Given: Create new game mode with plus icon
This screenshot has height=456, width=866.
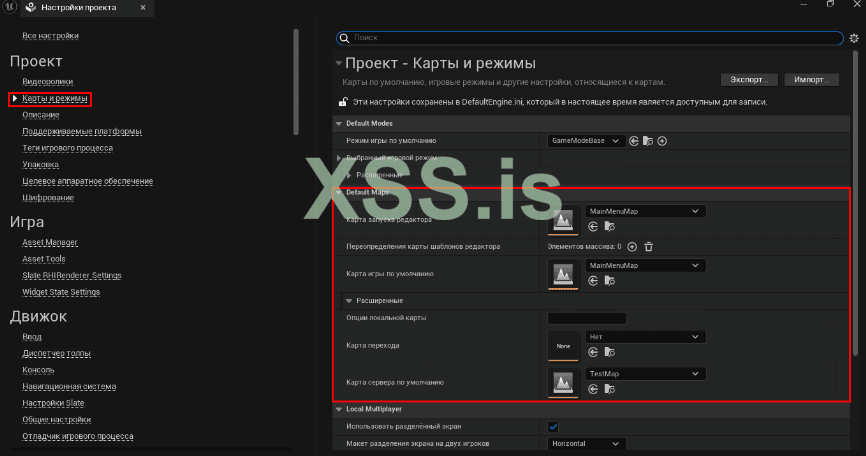Looking at the screenshot, I should coord(662,141).
